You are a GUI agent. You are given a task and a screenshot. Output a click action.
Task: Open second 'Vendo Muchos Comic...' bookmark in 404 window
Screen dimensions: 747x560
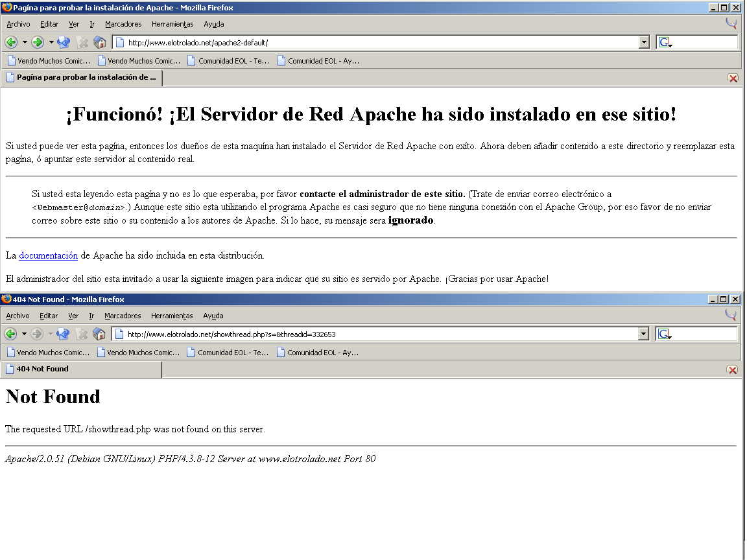click(x=138, y=352)
